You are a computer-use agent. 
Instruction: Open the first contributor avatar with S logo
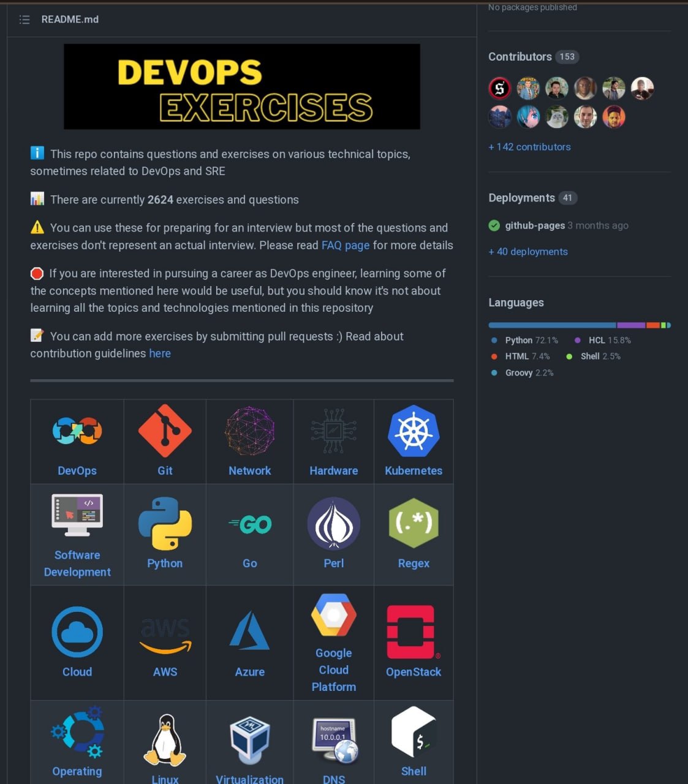coord(500,89)
